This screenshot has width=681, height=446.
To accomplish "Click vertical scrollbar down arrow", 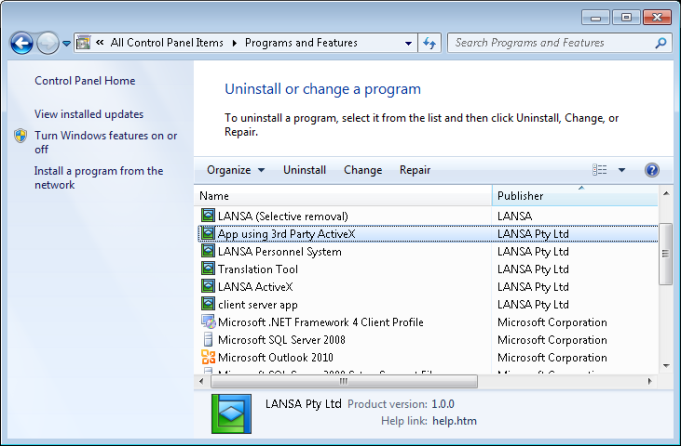I will point(666,366).
